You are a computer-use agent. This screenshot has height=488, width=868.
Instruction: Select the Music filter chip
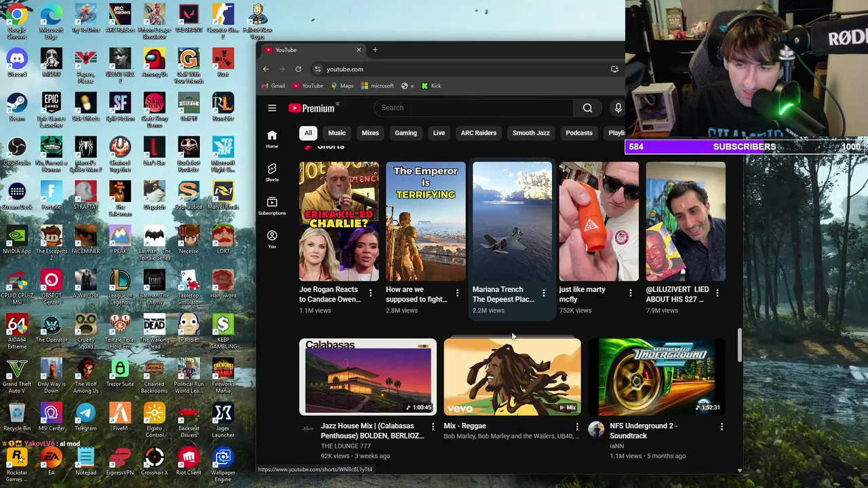[x=337, y=133]
